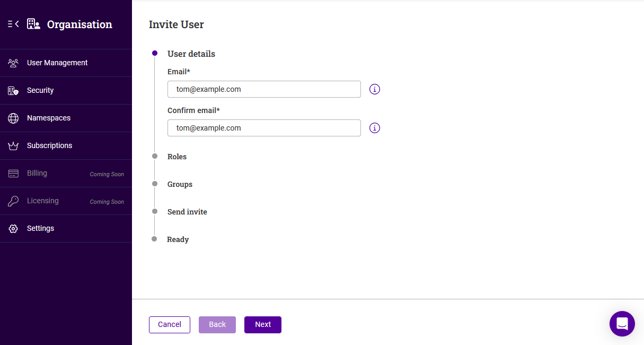Viewport: 644px width, 345px height.
Task: Click the User Management people icon
Action: (13, 63)
